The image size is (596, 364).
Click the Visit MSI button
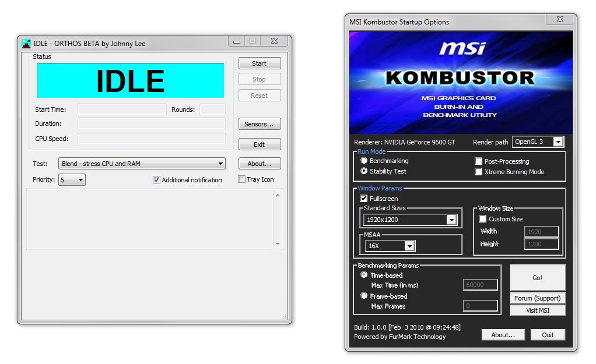click(538, 310)
